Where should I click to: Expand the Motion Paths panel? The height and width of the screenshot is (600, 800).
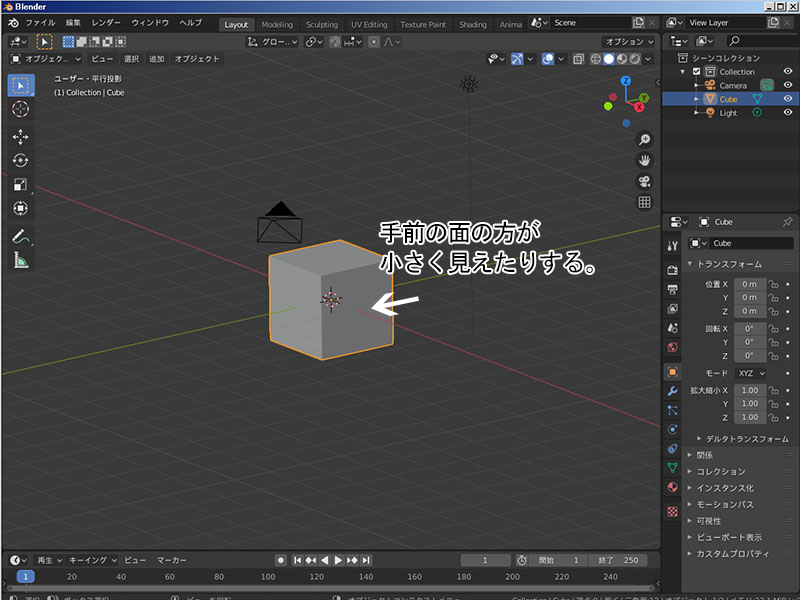[x=690, y=504]
